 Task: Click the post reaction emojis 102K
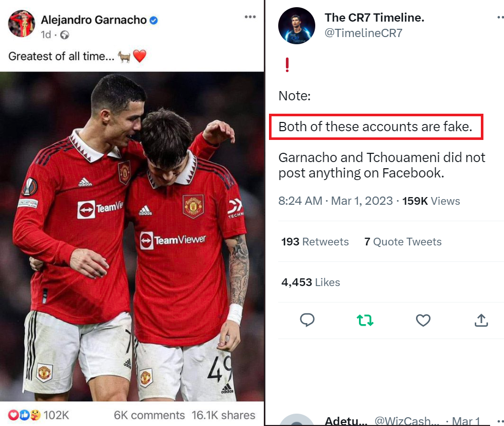[38, 415]
